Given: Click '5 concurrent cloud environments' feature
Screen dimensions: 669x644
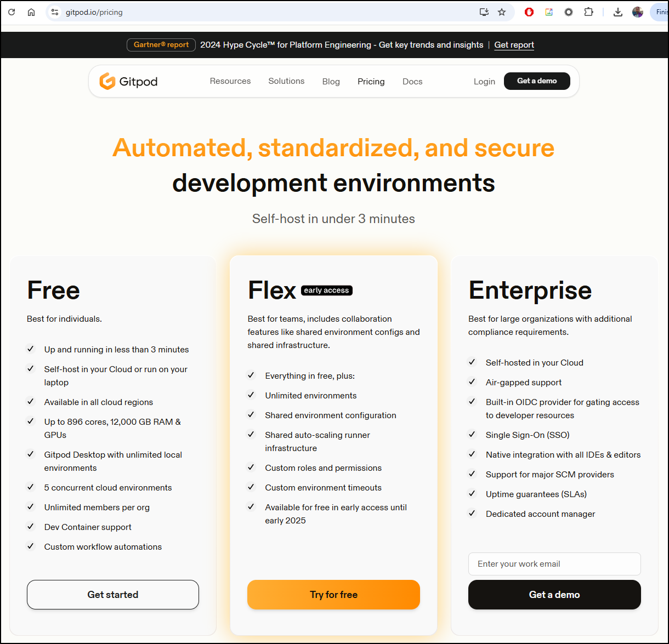Looking at the screenshot, I should pos(108,488).
